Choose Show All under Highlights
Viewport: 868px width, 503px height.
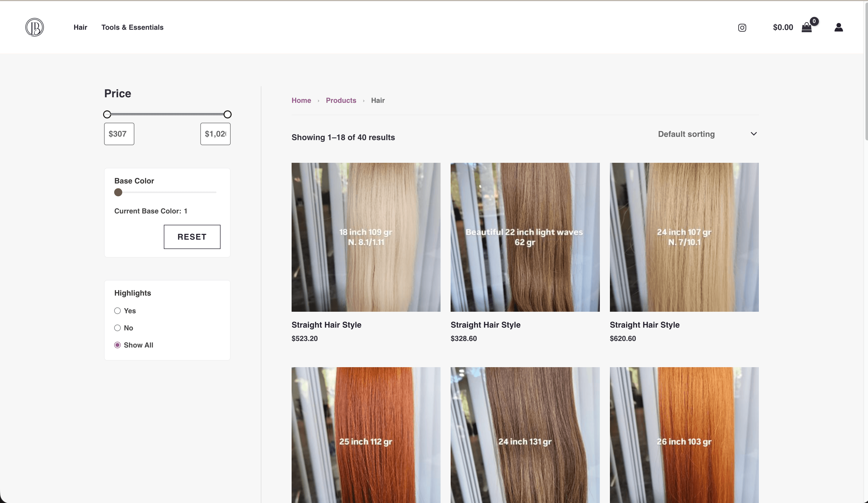pos(117,345)
